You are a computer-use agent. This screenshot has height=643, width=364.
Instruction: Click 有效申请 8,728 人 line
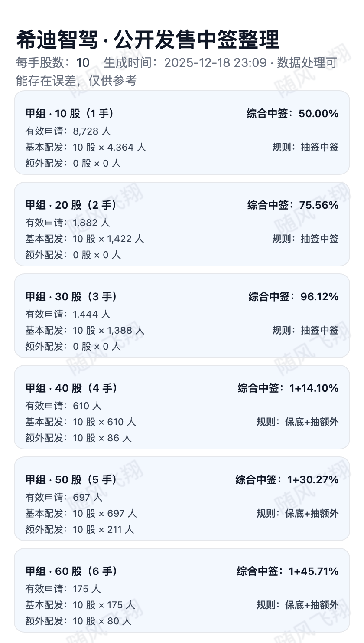point(68,131)
